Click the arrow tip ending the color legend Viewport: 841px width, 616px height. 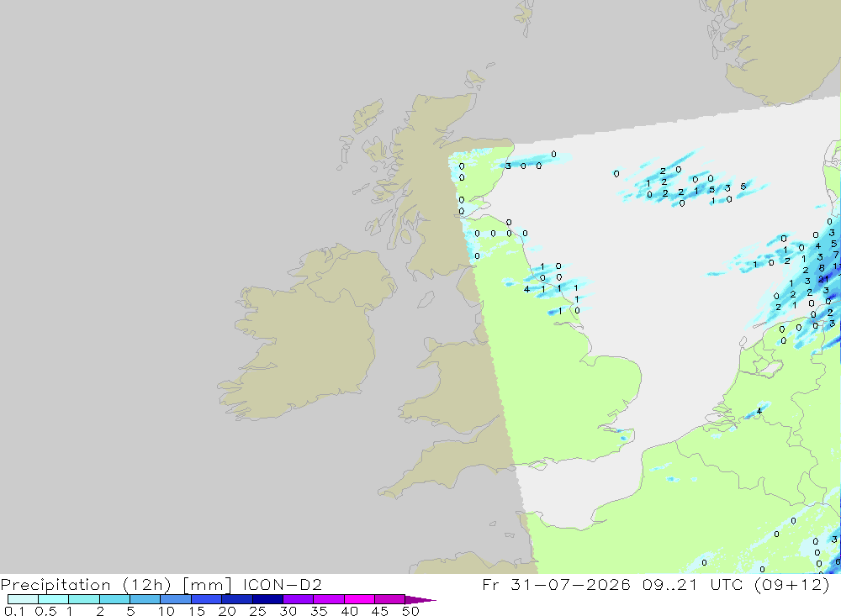pos(420,599)
